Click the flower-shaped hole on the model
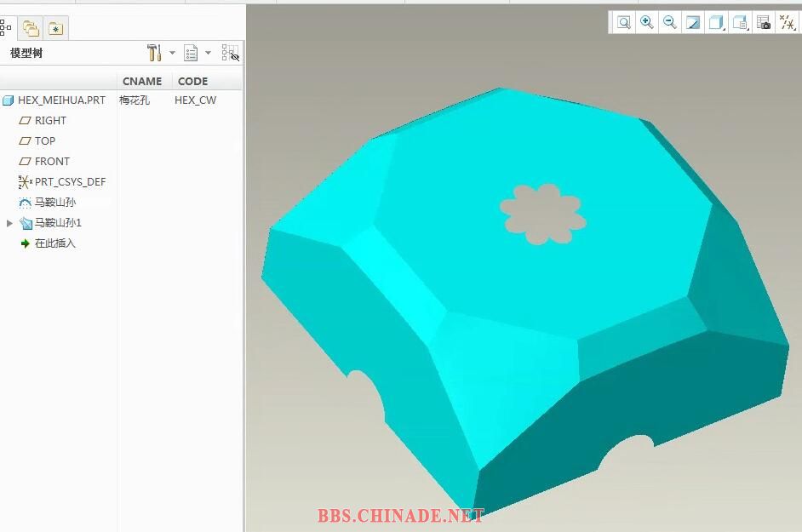 click(x=542, y=214)
